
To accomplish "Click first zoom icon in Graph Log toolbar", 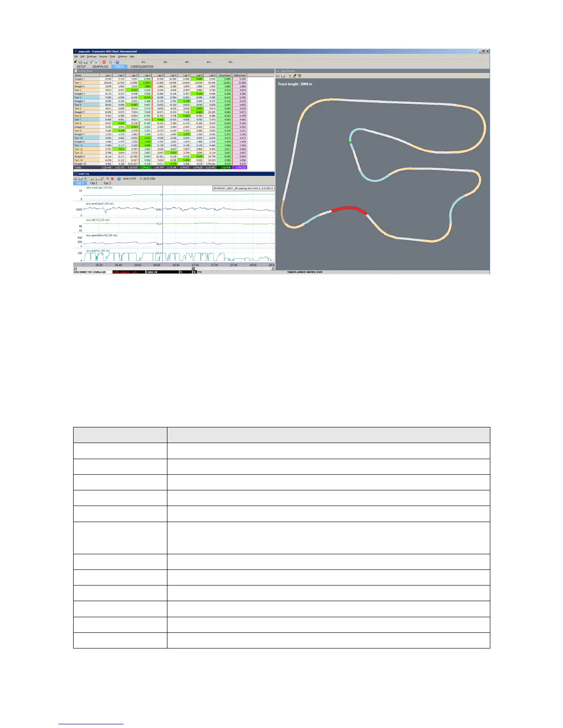I will pyautogui.click(x=92, y=179).
